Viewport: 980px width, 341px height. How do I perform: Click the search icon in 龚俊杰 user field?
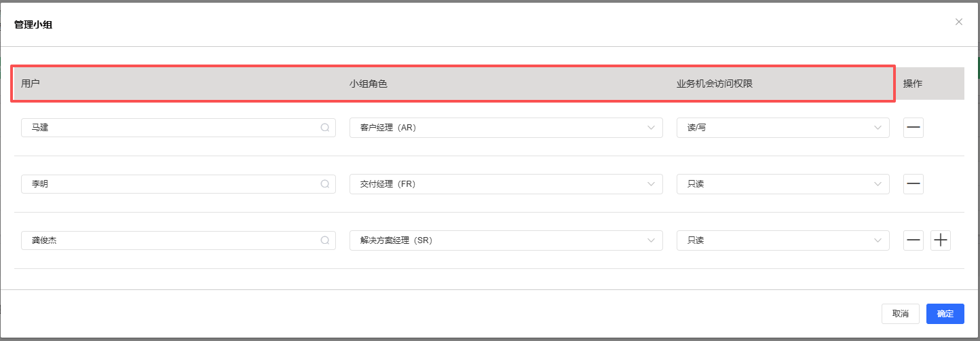(x=325, y=240)
